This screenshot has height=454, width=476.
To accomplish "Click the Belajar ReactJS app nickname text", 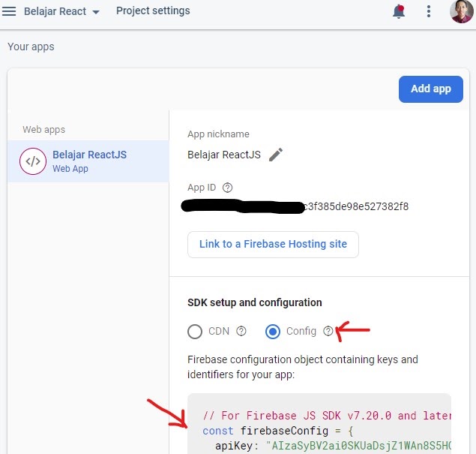I will click(224, 155).
